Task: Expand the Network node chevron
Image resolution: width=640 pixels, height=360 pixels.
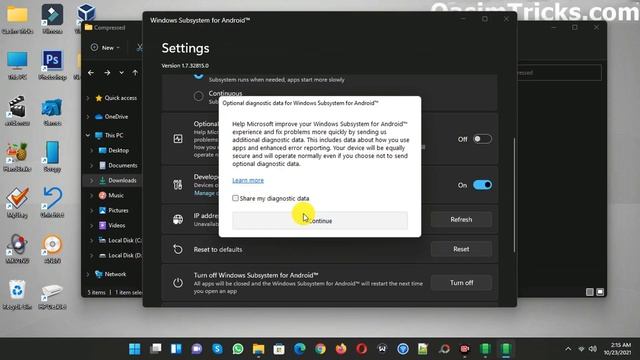Action: click(88, 274)
